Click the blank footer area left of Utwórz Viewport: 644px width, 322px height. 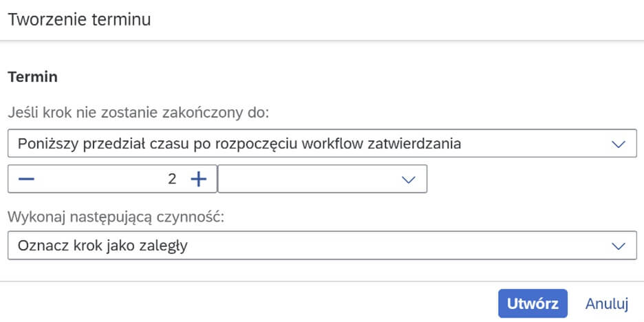(246, 303)
